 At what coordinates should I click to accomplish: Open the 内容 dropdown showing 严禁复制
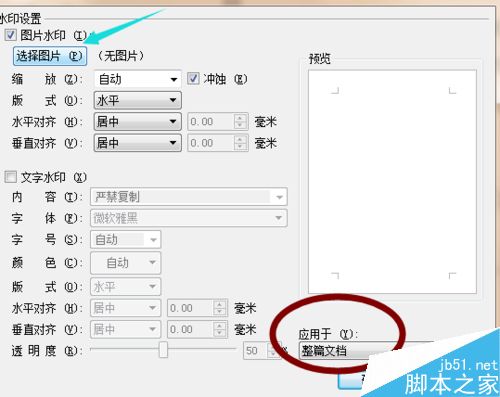point(189,197)
